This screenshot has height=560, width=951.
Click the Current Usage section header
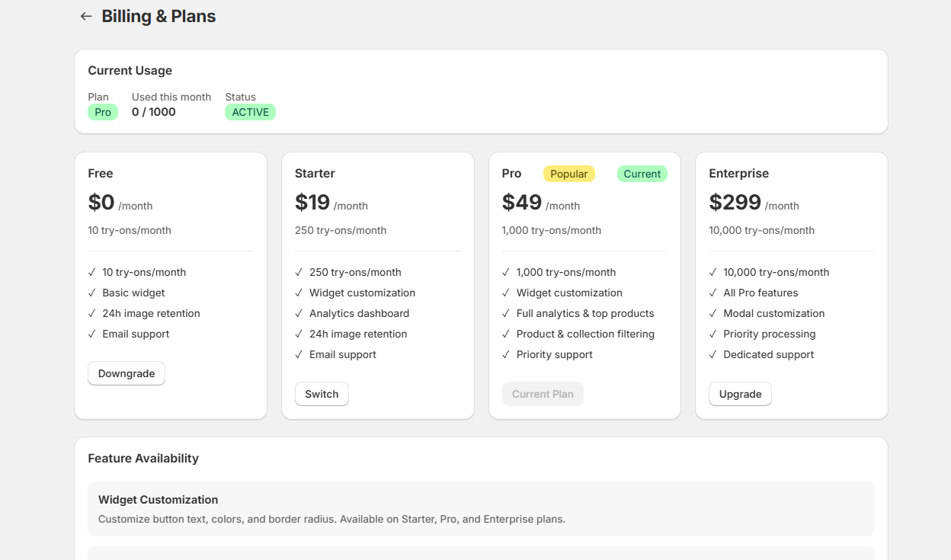coord(130,70)
